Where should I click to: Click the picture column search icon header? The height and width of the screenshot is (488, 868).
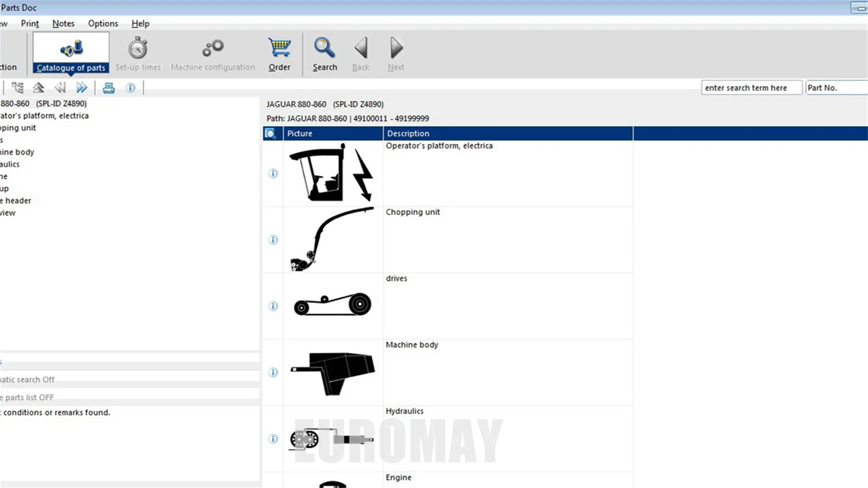(x=270, y=133)
